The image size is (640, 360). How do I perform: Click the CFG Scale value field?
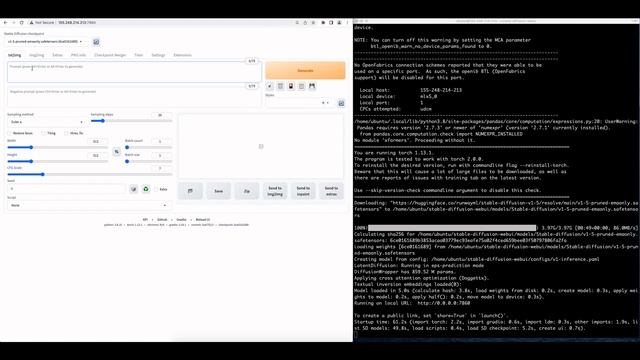162,168
